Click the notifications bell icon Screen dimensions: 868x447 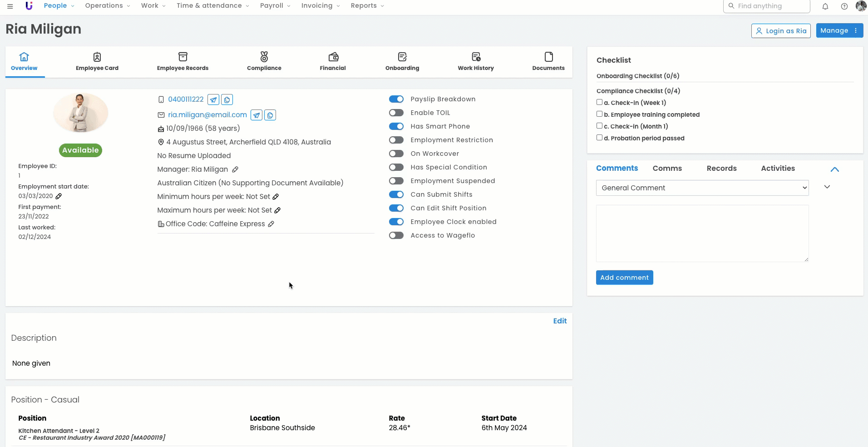click(x=825, y=6)
